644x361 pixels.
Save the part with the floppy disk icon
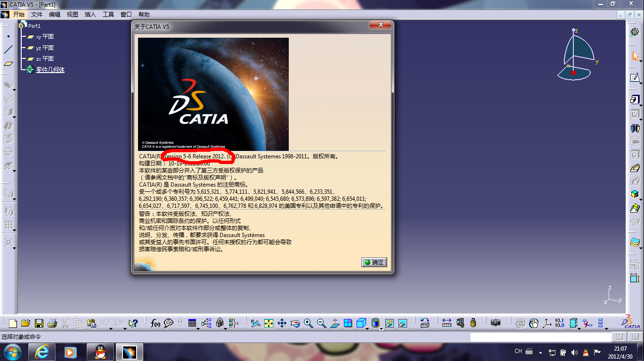pos(39,323)
